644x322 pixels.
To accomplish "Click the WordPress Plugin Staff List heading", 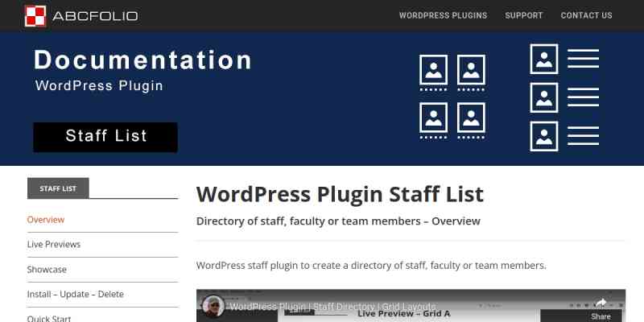I will 340,194.
